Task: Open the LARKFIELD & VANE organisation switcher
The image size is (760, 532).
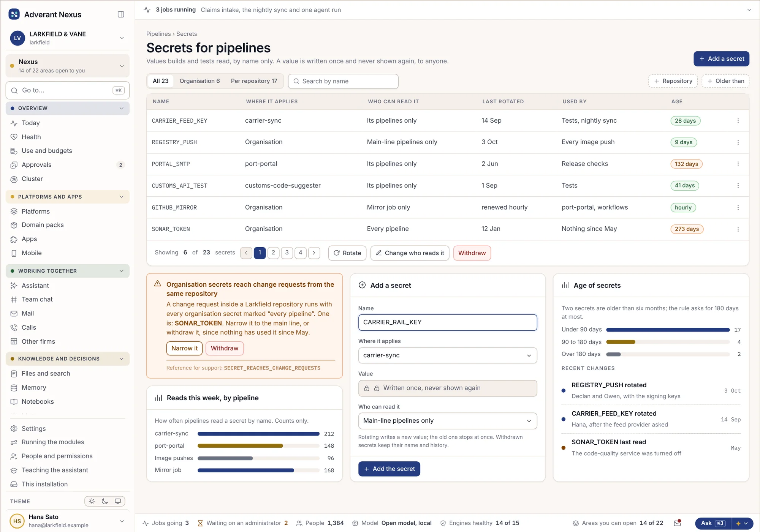Action: coord(68,38)
